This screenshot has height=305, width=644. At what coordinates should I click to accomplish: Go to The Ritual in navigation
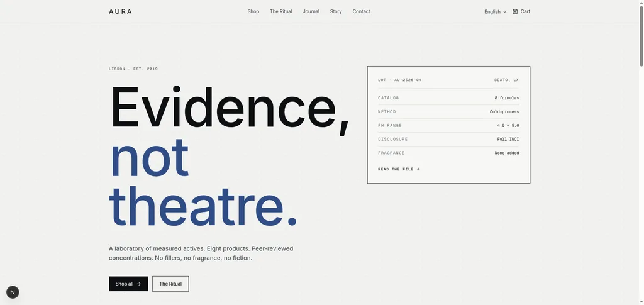pyautogui.click(x=281, y=11)
